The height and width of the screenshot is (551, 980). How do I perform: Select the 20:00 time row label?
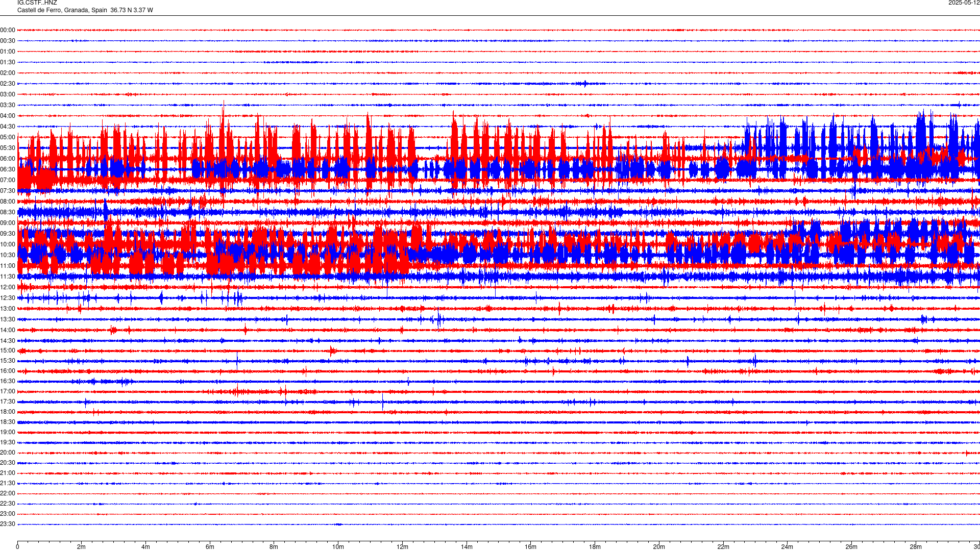click(x=8, y=453)
